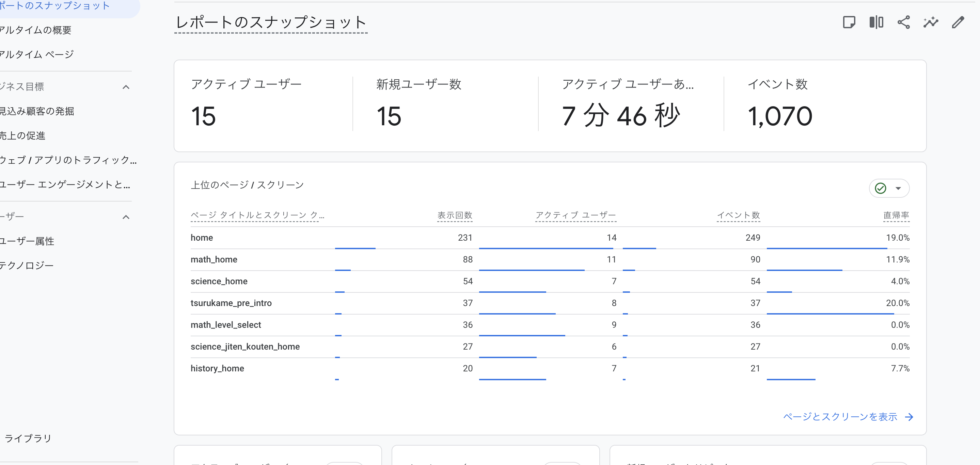Open the テクノロジー report
Viewport: 980px width, 465px height.
point(27,265)
